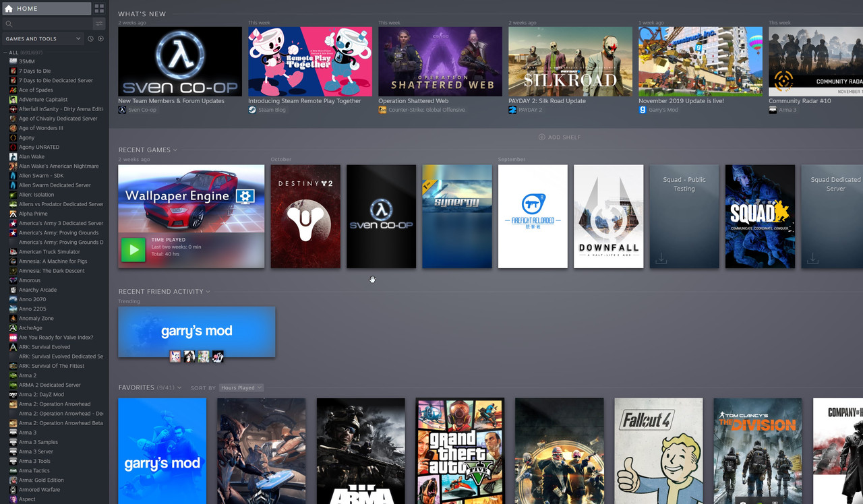Open FireFight Reloaded game tile
Viewport: 863px width, 504px height.
click(533, 216)
